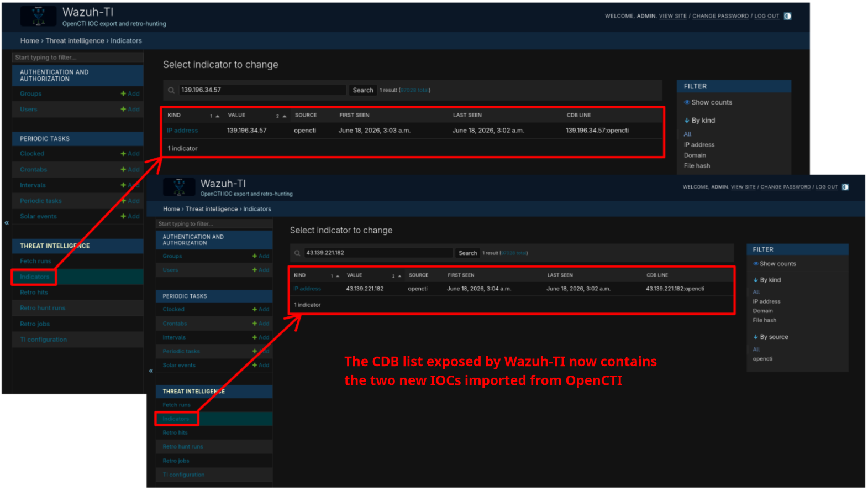Click the search magnifier icon beside 139.196.34.57
The height and width of the screenshot is (490, 868).
coord(171,90)
